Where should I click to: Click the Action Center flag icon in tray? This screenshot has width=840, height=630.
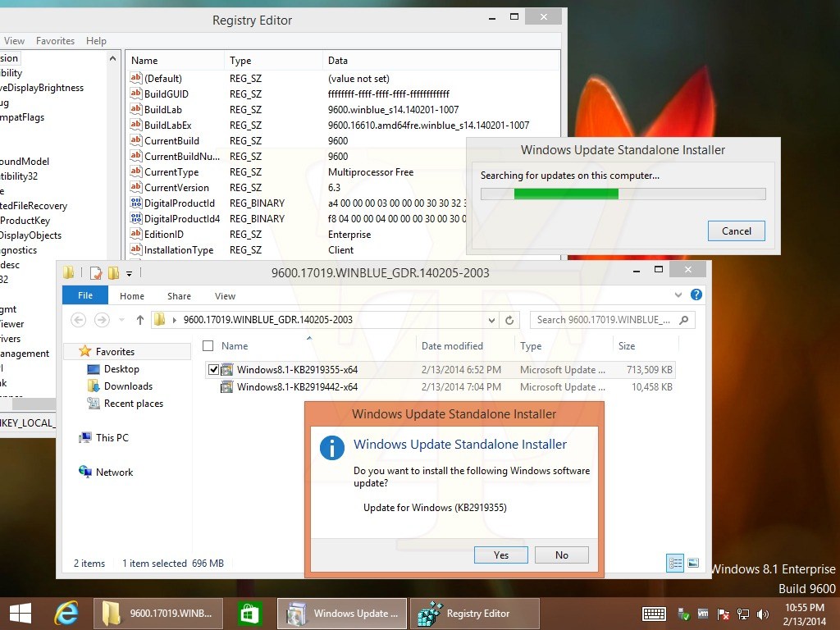point(724,614)
